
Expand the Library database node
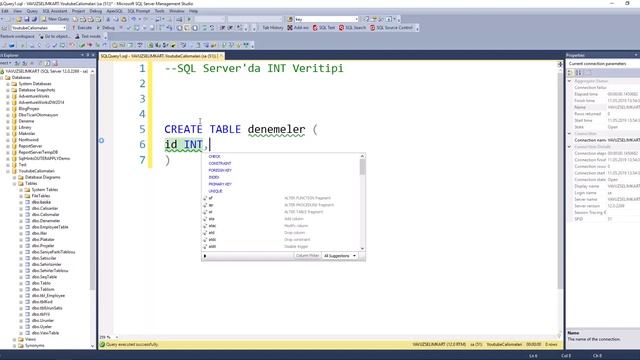[8, 127]
